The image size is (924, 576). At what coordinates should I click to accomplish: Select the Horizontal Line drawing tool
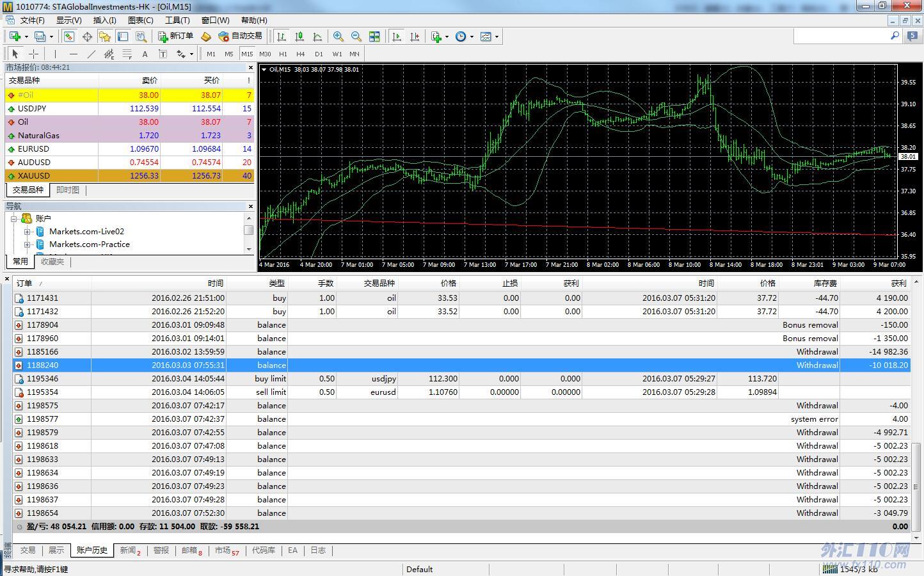pyautogui.click(x=73, y=54)
